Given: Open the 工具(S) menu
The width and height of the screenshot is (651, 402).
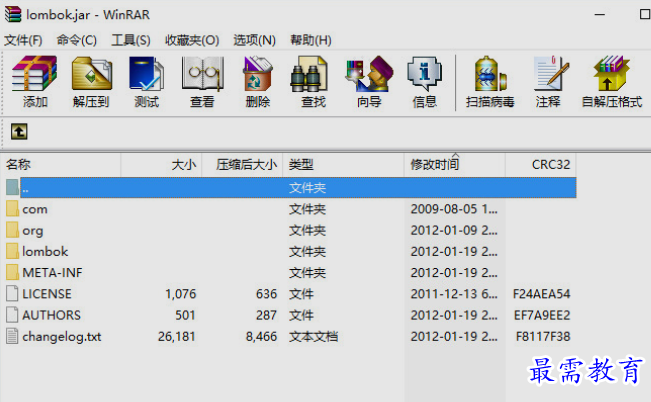Looking at the screenshot, I should point(131,40).
